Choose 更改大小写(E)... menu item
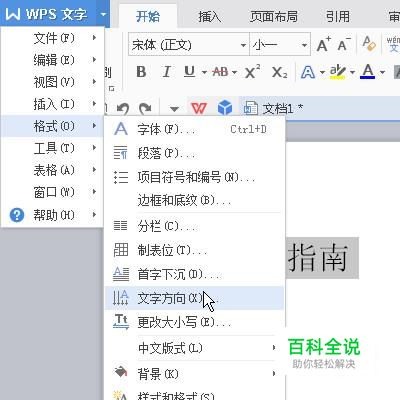 [195, 322]
